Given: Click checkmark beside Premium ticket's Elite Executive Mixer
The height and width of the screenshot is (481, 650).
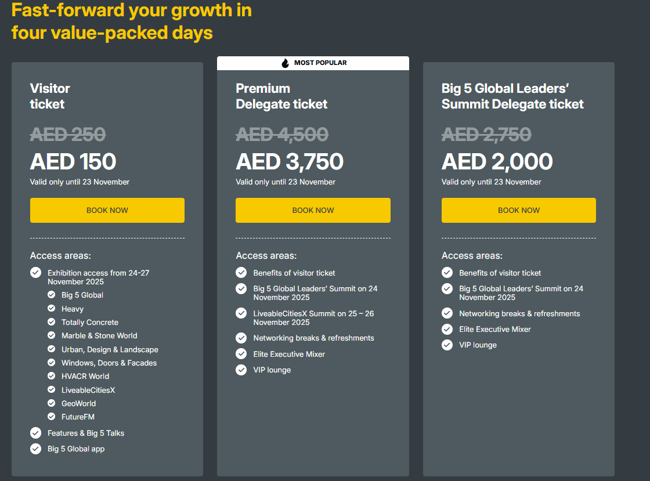Looking at the screenshot, I should point(241,354).
